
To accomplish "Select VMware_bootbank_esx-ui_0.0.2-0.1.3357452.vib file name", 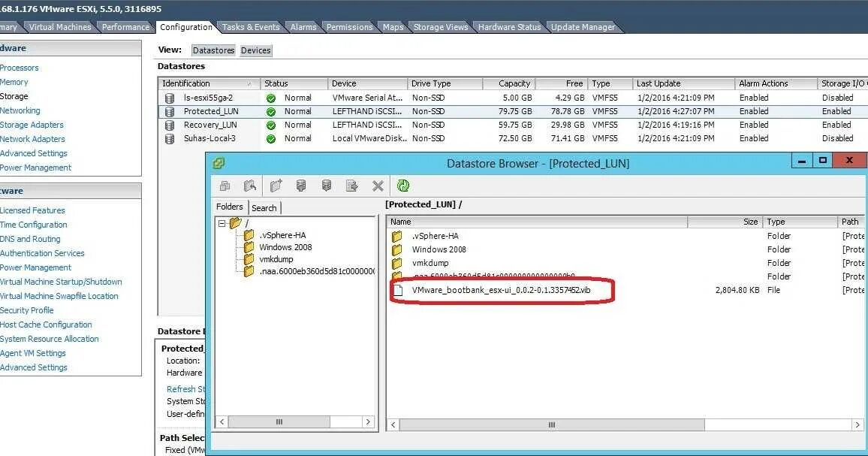I will tap(501, 290).
